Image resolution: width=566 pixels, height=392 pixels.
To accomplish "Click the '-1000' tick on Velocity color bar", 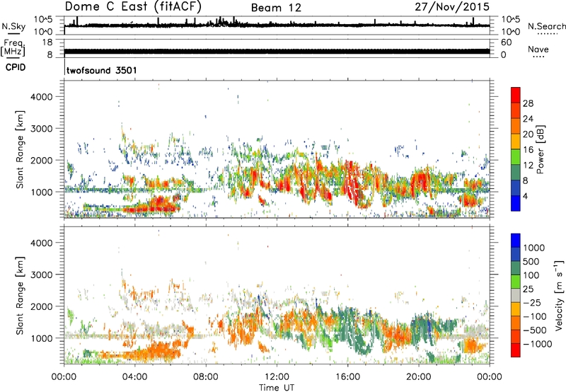I will pos(537,344).
